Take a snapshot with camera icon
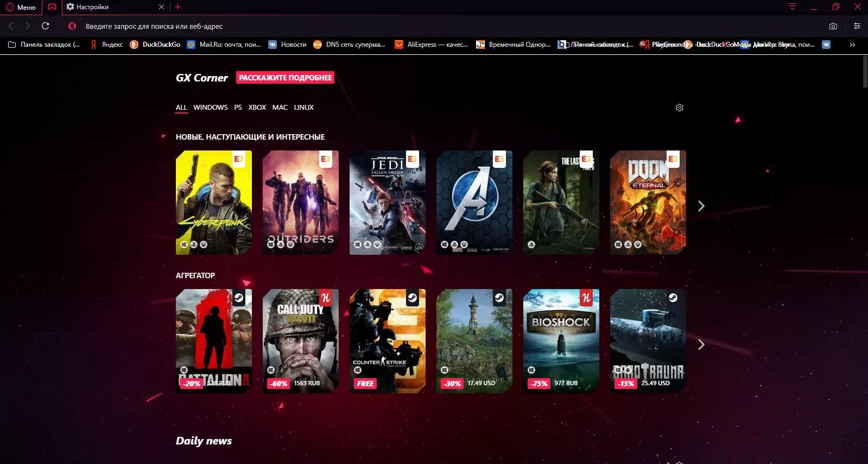The width and height of the screenshot is (868, 464). point(833,26)
